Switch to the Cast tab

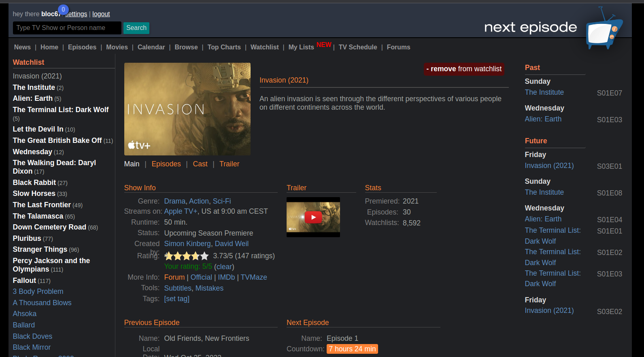click(x=200, y=164)
